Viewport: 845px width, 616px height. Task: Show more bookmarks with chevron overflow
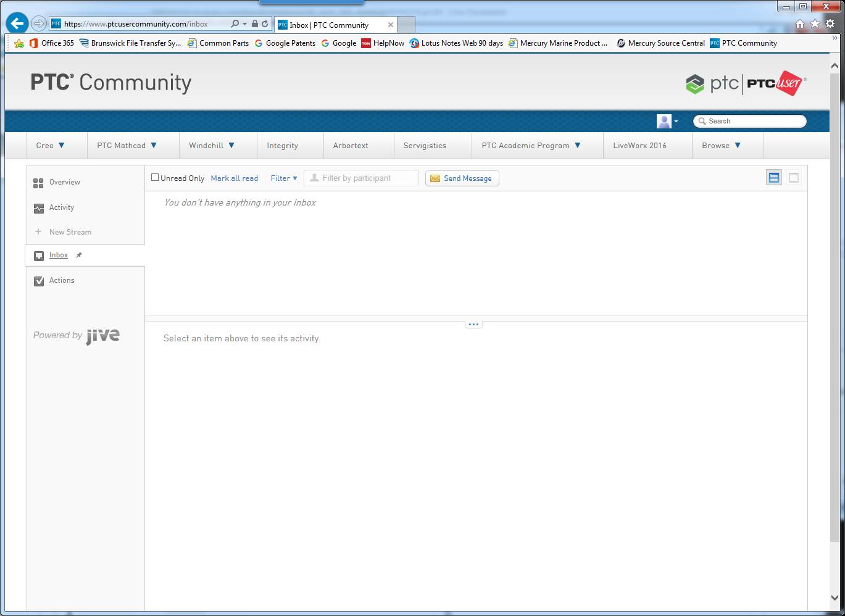(x=835, y=38)
